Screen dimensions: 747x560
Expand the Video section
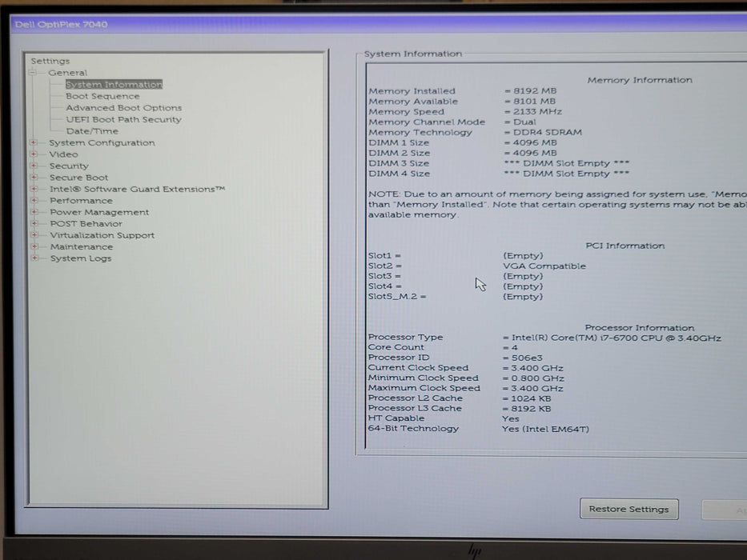click(x=34, y=154)
